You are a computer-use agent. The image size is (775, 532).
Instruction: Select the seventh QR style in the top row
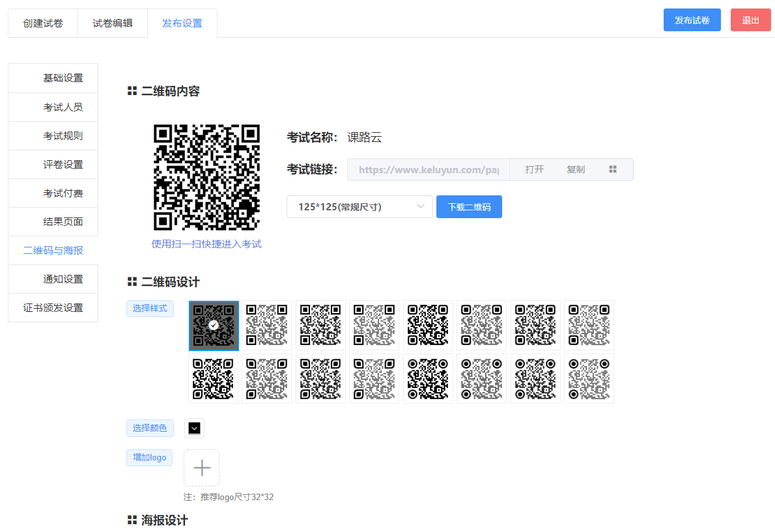pyautogui.click(x=535, y=325)
